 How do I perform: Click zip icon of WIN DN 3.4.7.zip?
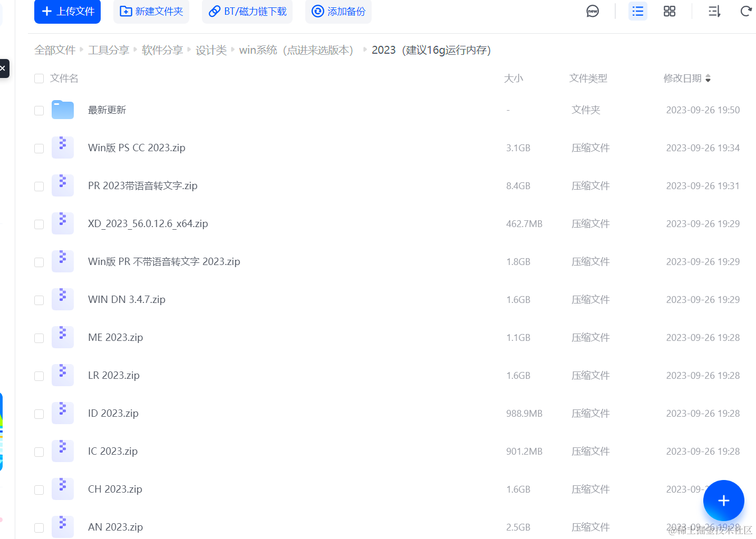(63, 299)
